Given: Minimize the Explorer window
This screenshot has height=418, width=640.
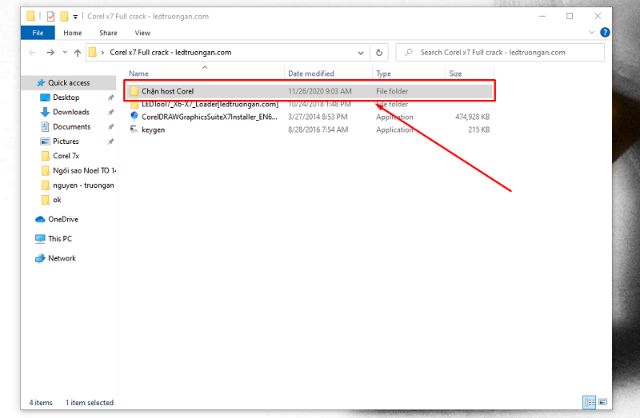Looking at the screenshot, I should (542, 16).
